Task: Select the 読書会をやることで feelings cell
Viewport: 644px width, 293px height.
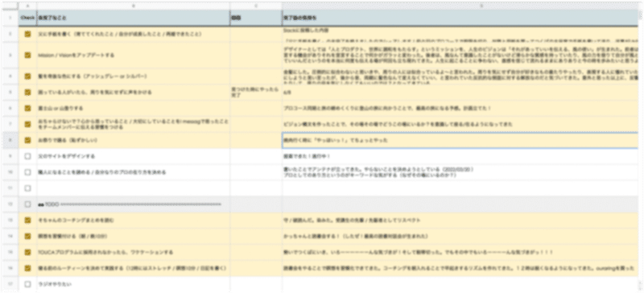Action: coord(460,268)
